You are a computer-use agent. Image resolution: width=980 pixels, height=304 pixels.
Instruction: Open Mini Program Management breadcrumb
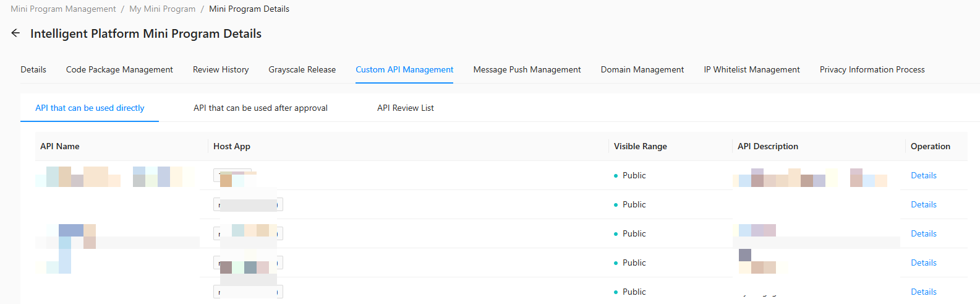(x=63, y=9)
